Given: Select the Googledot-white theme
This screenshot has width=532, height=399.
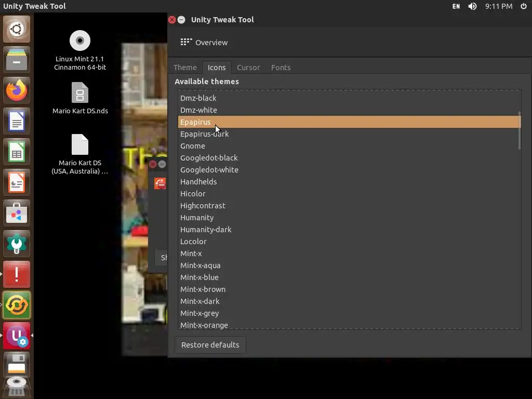Looking at the screenshot, I should [349, 170].
